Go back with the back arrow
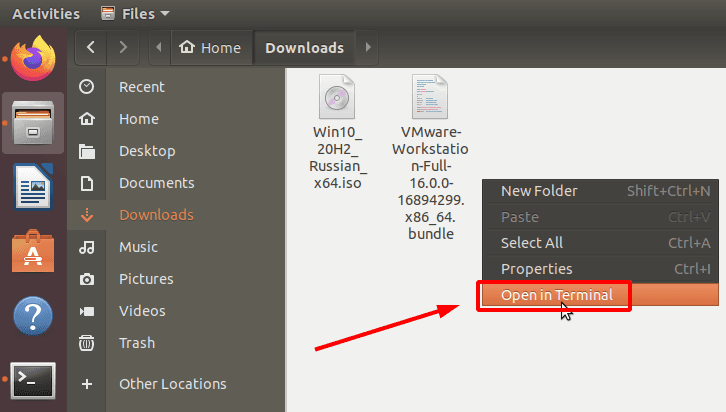This screenshot has width=726, height=412. coord(91,47)
